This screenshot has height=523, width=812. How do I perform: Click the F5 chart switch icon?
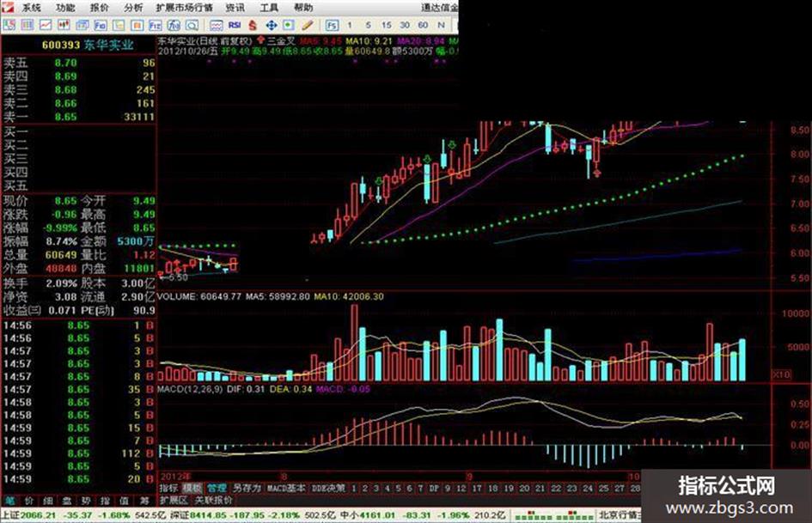pos(332,24)
